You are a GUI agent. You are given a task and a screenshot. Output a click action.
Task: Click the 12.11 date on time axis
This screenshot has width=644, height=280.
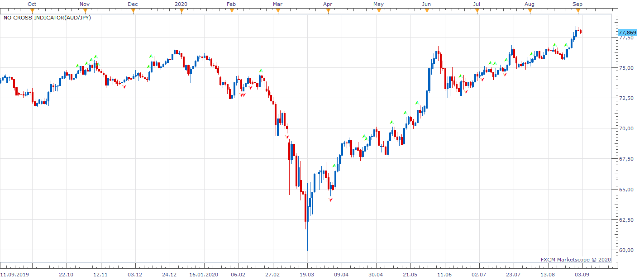pos(100,275)
